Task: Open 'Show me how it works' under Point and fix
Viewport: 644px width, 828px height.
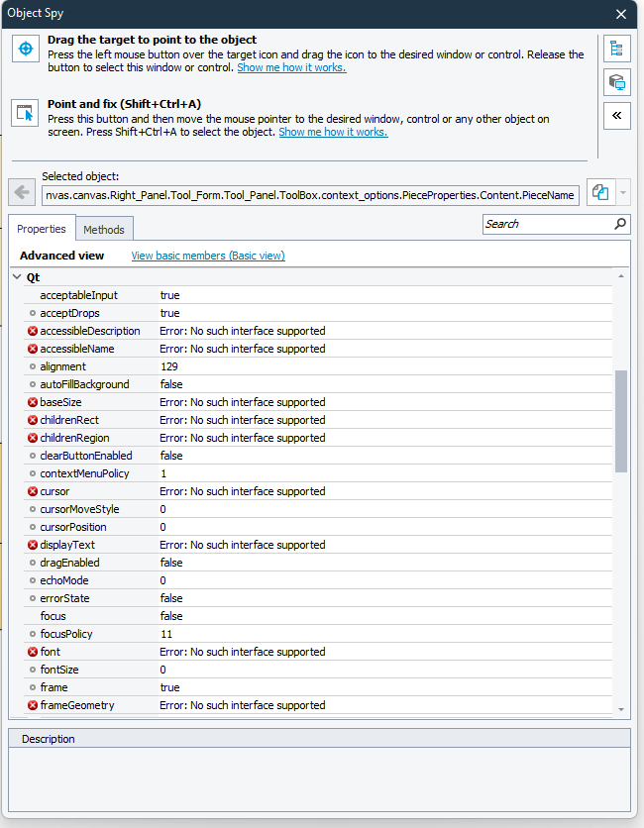Action: tap(333, 132)
